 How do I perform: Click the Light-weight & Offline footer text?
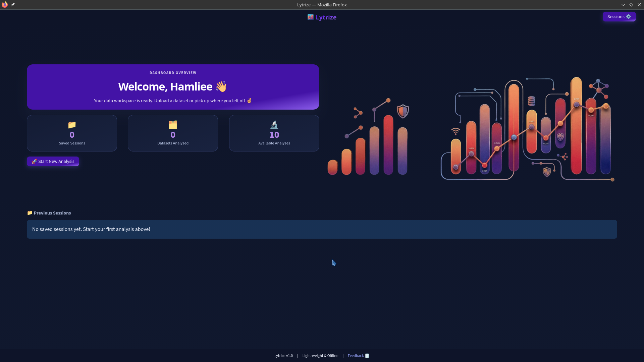pos(320,356)
